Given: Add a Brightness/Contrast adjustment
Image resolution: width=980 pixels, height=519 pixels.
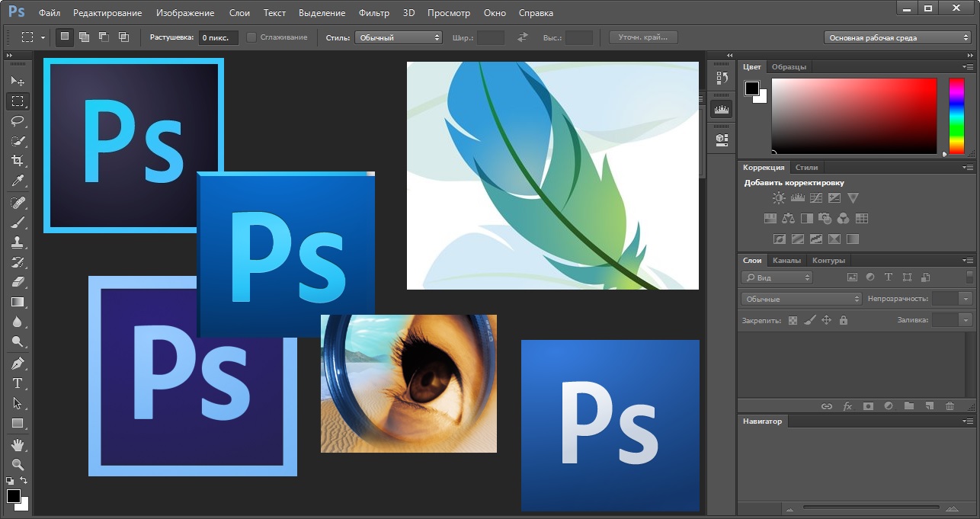Looking at the screenshot, I should [x=778, y=198].
